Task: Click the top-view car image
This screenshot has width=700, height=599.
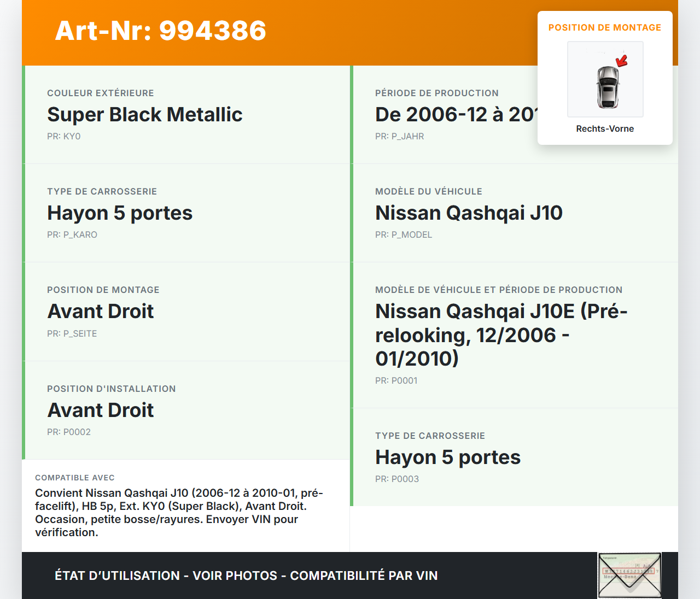Action: (x=606, y=86)
